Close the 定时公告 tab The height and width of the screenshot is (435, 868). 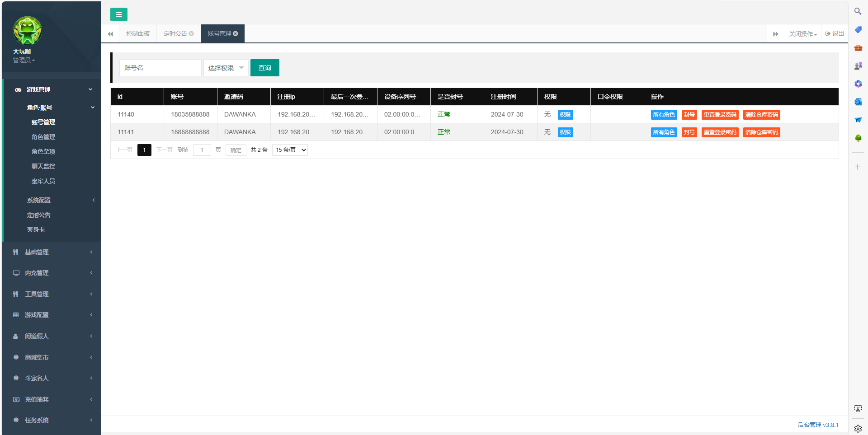191,33
